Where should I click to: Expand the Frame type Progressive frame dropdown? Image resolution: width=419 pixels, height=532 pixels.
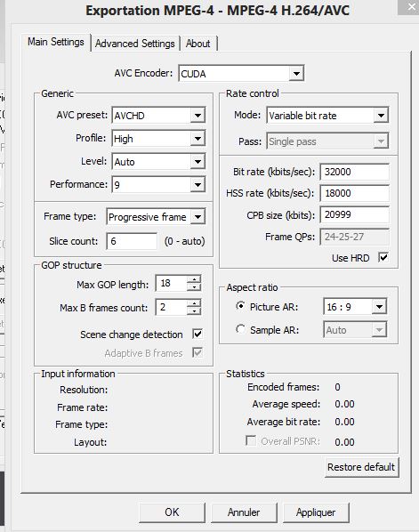pos(156,217)
